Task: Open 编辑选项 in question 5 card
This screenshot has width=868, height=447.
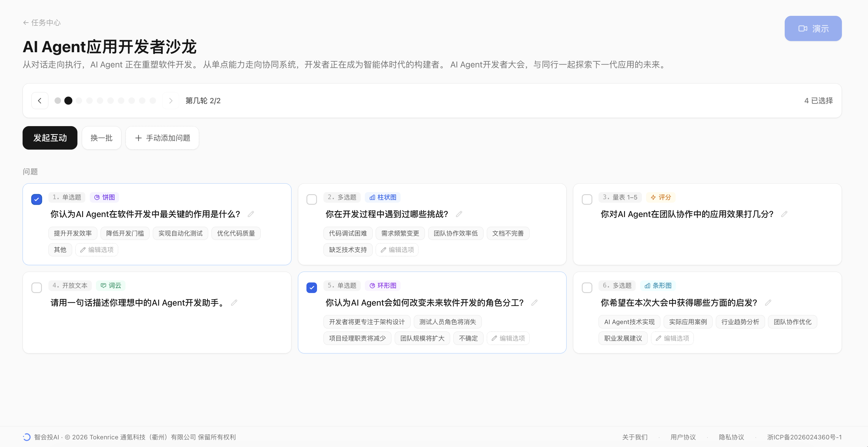Action: pos(508,338)
